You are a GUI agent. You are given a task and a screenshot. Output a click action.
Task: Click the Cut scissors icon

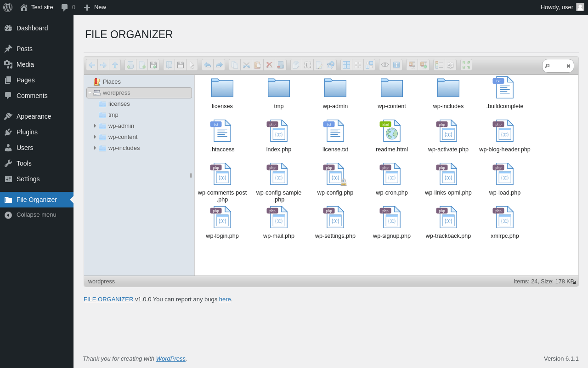pyautogui.click(x=246, y=65)
